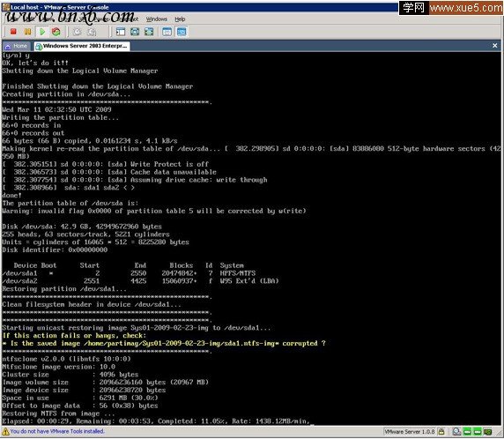
Task: Click the 'Cluster size : 4096 bytes' line
Action: [x=70, y=375]
